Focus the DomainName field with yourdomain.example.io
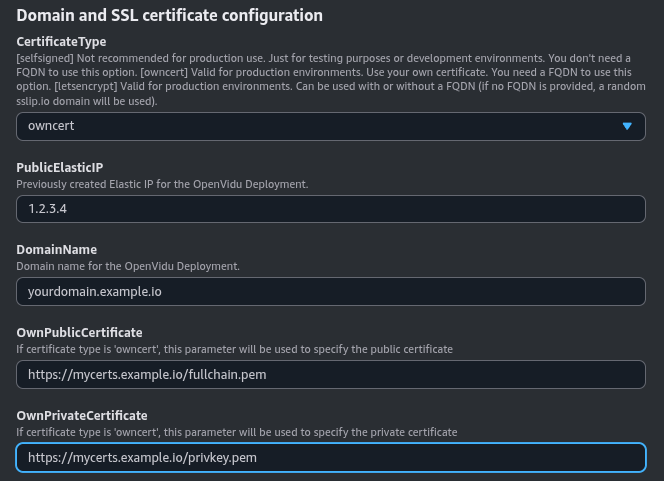This screenshot has height=481, width=664. click(x=330, y=291)
